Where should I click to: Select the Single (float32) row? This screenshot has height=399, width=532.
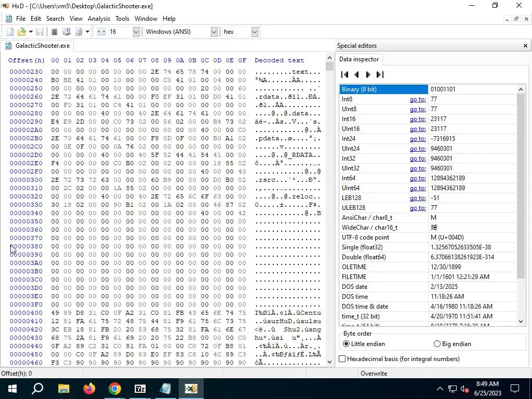428,247
